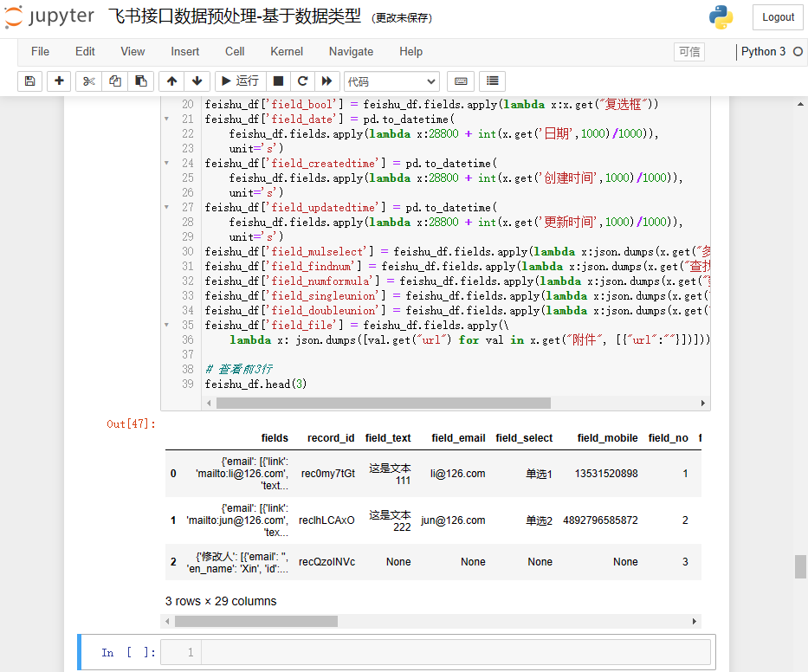Viewport: 808px width, 672px height.
Task: Click cell recQzoINVc in the table
Action: coord(326,562)
